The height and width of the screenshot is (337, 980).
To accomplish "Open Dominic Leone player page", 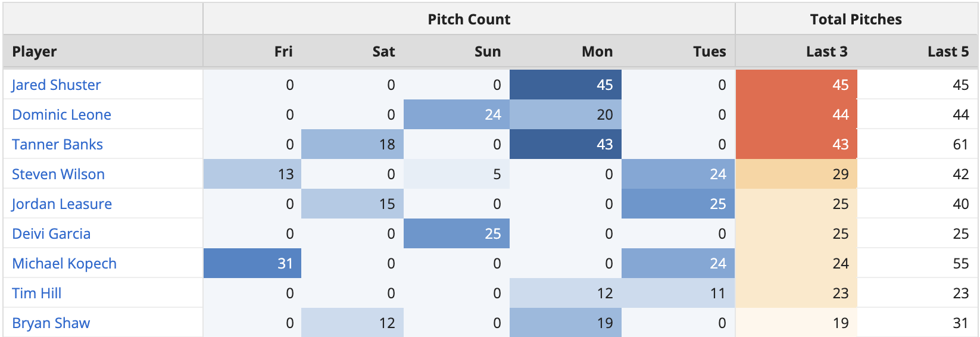I will (x=61, y=114).
